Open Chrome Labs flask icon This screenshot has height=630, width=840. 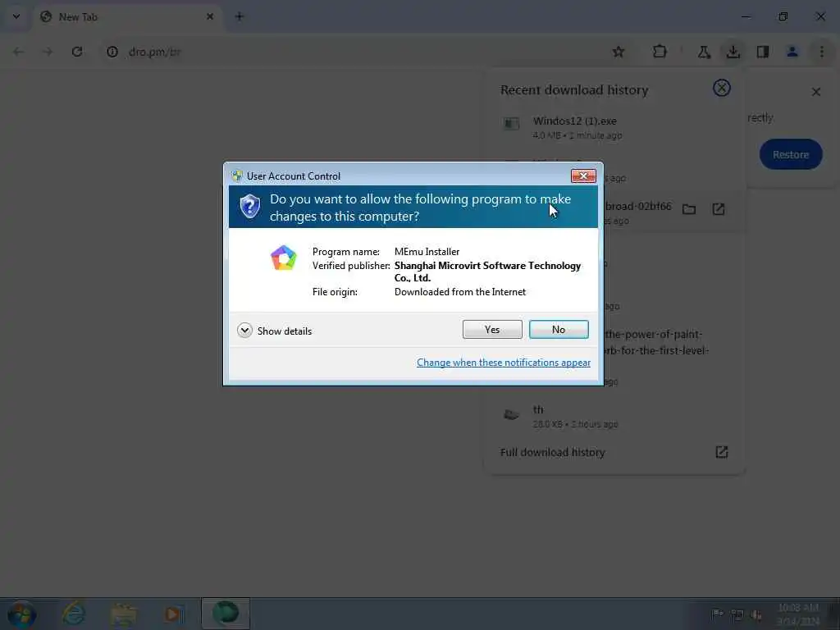703,52
